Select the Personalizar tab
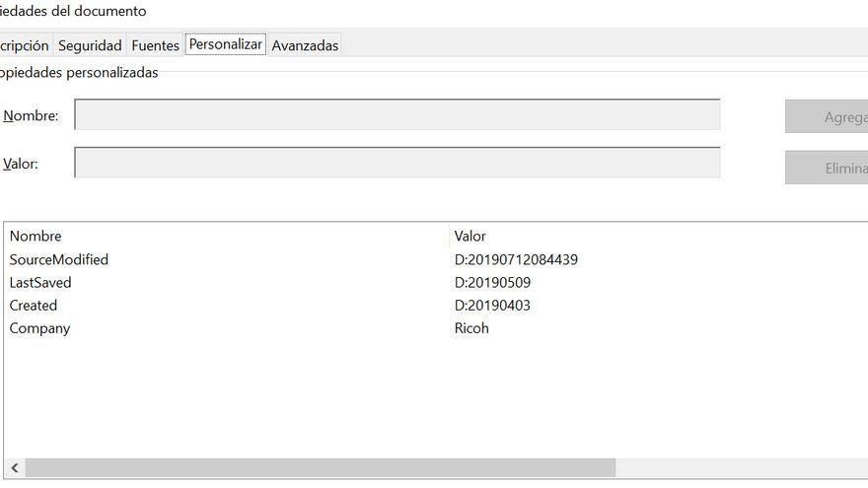 pos(225,43)
